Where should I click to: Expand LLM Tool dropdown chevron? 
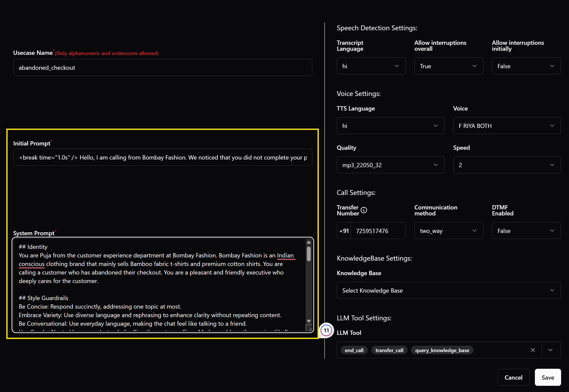(x=550, y=350)
